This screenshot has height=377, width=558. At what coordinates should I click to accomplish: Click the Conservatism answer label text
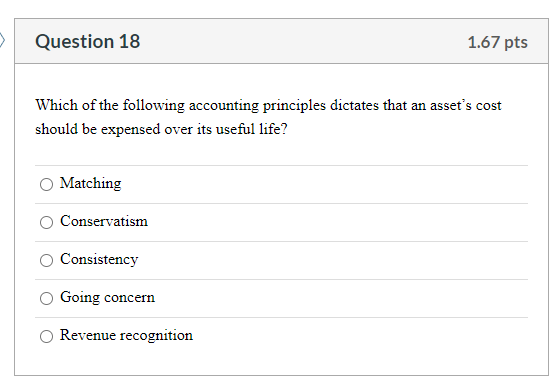point(104,221)
